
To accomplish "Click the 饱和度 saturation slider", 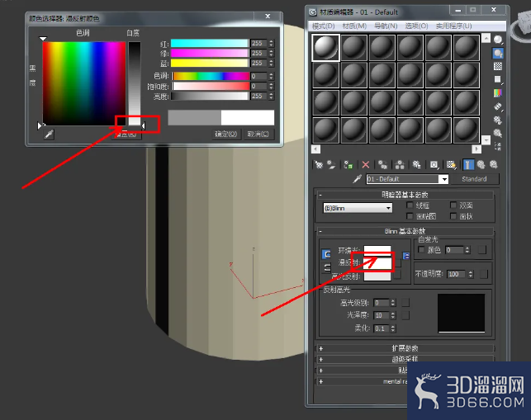I will pyautogui.click(x=211, y=86).
